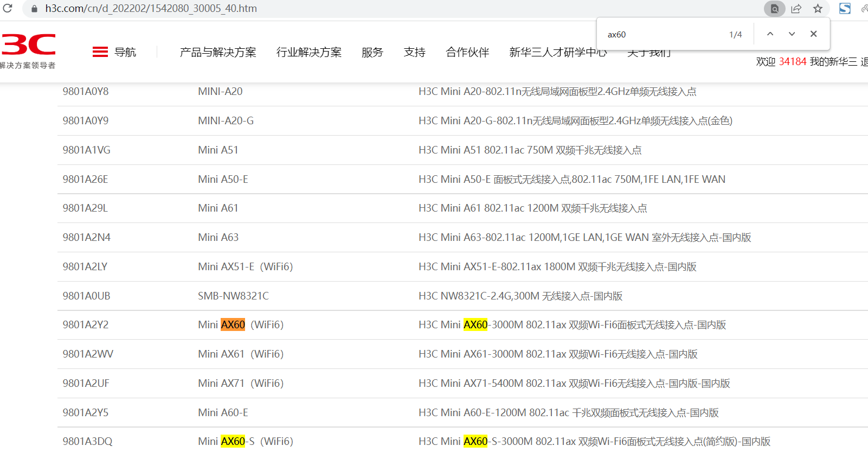This screenshot has width=868, height=465.
Task: Select product code 9801A0UB
Action: pos(86,296)
